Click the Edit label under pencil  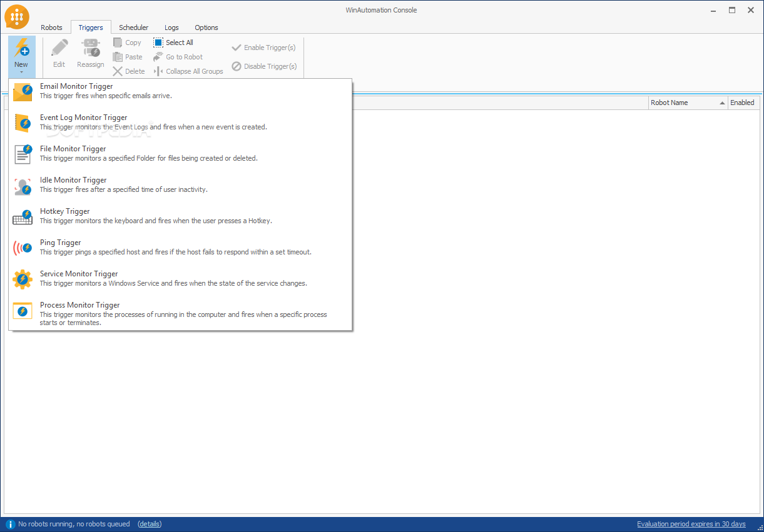point(59,64)
